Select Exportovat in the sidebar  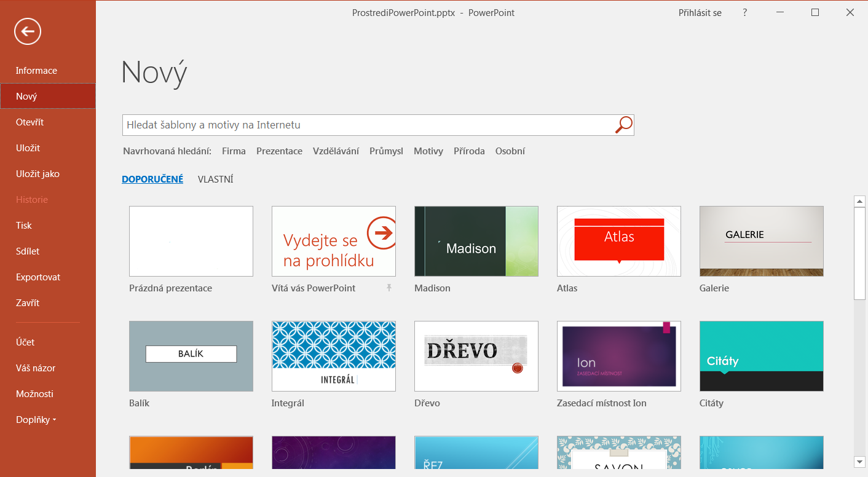[x=48, y=277]
